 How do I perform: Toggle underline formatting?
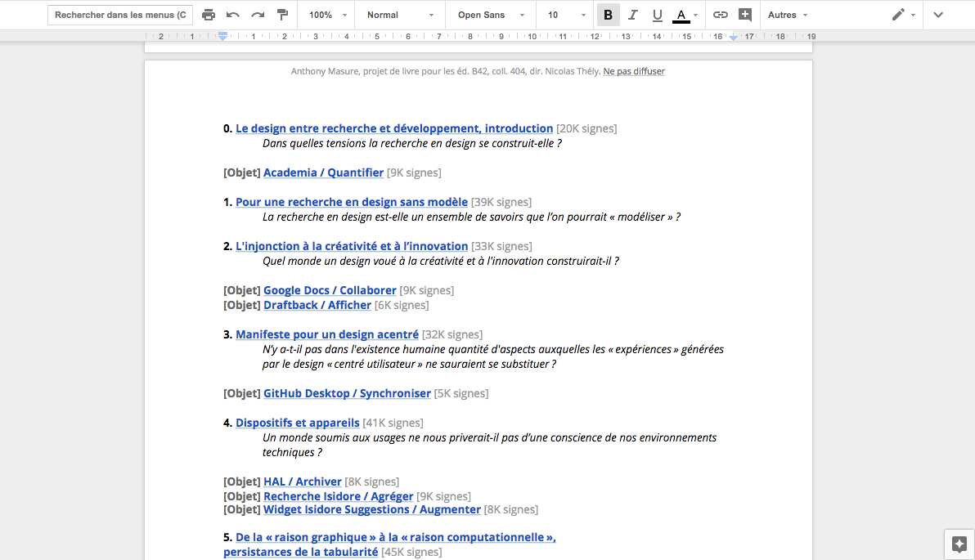click(658, 15)
